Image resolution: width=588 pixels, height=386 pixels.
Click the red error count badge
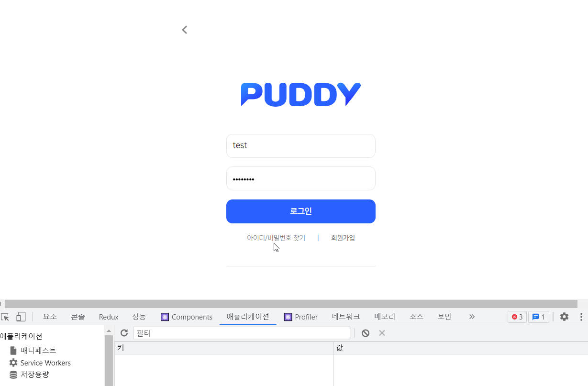click(x=517, y=317)
